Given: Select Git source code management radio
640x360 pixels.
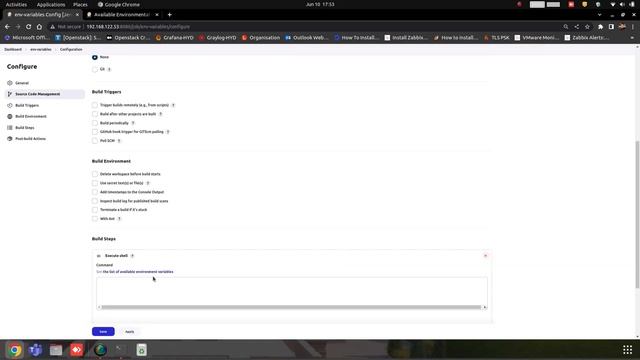Looking at the screenshot, I should pyautogui.click(x=95, y=69).
